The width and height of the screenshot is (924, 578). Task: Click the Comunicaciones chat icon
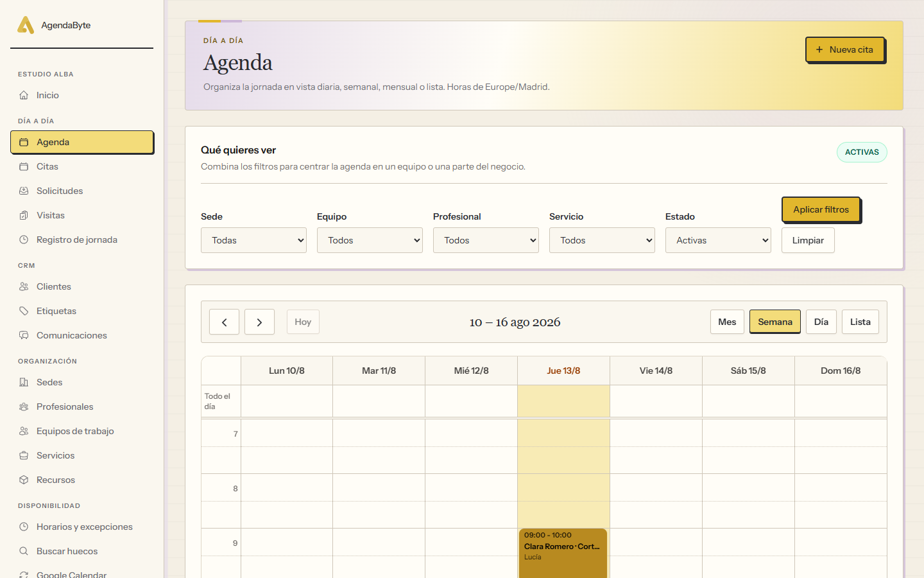(x=24, y=335)
